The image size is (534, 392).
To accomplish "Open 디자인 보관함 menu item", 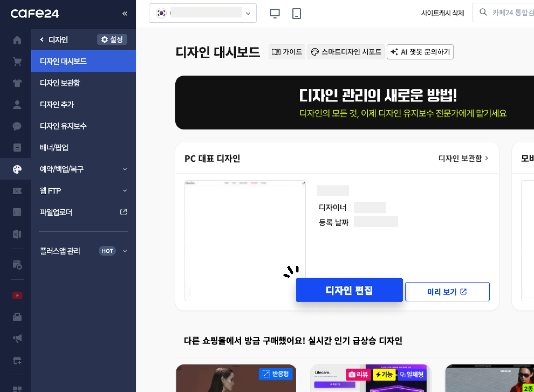I will pos(83,83).
